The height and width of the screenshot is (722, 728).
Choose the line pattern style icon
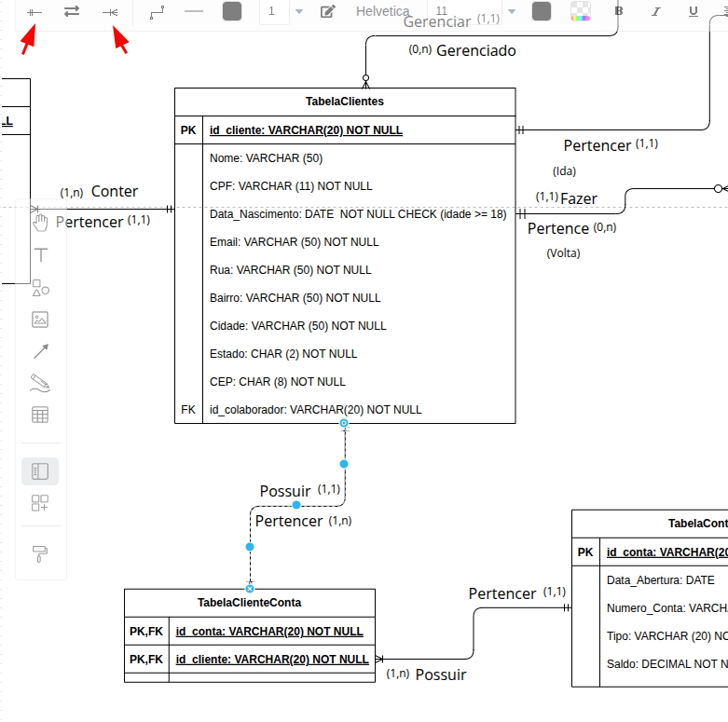tap(194, 11)
